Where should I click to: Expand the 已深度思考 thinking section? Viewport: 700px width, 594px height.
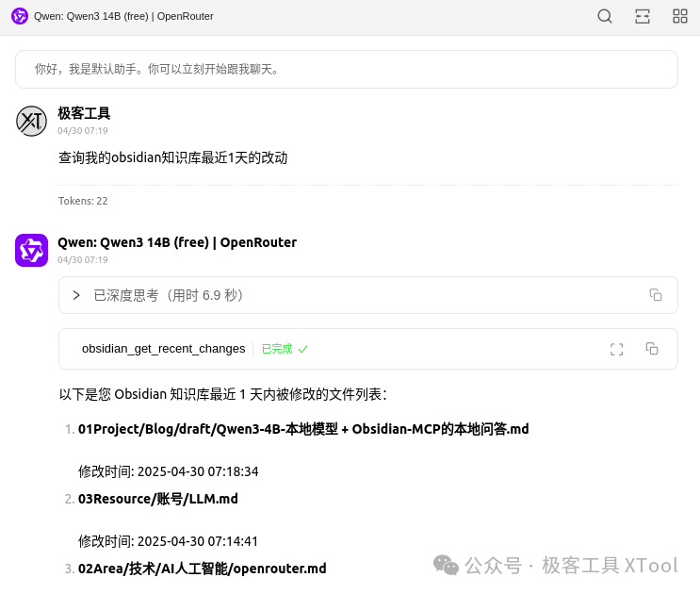pos(76,295)
